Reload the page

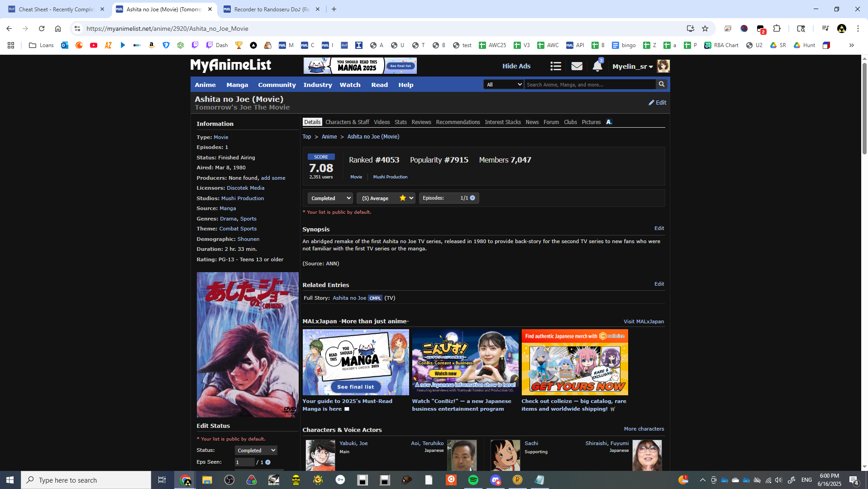pyautogui.click(x=42, y=29)
